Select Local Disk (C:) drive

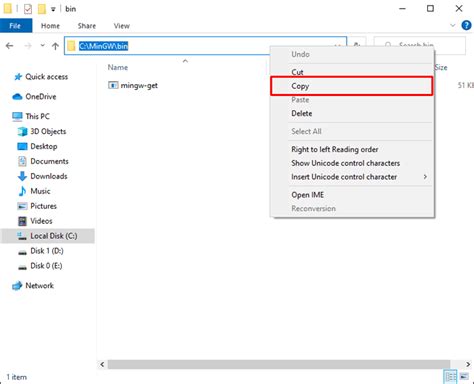click(47, 236)
